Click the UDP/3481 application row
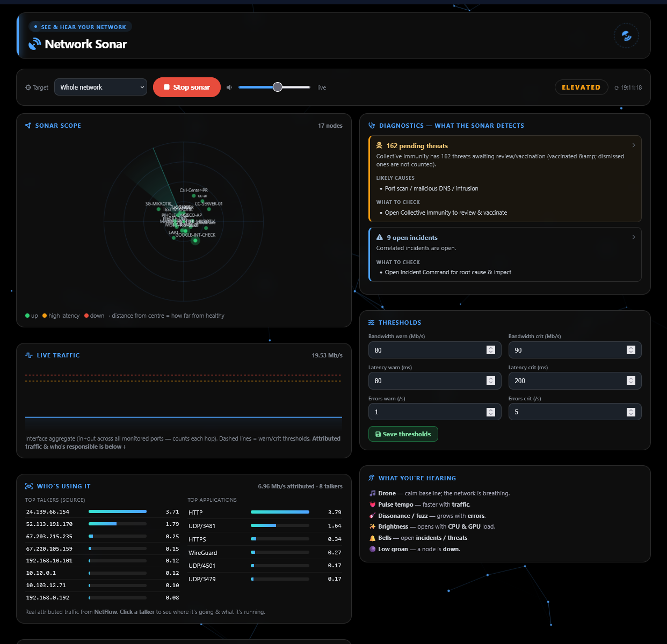 coord(265,525)
